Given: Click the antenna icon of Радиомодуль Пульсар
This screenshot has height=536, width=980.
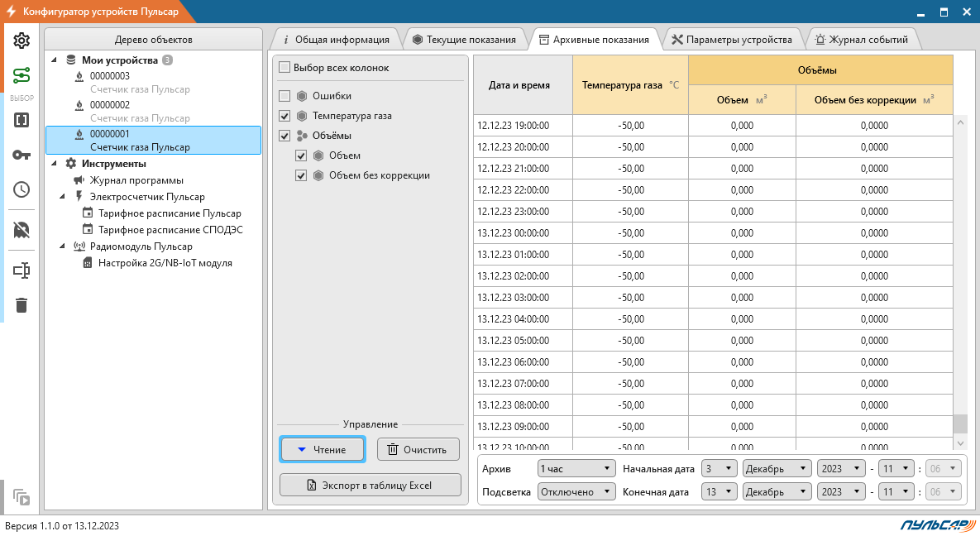Looking at the screenshot, I should (x=79, y=246).
